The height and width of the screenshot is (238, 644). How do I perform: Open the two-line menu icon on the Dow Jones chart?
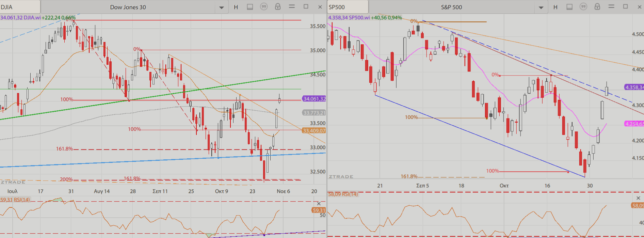pos(292,6)
